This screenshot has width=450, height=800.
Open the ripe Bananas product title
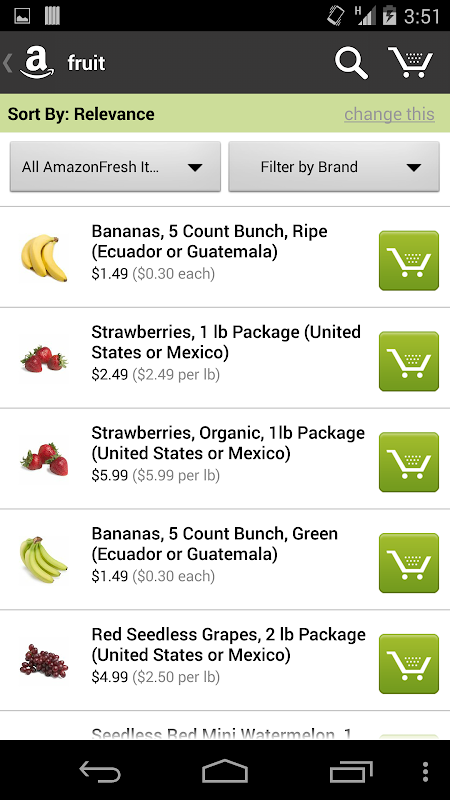[209, 241]
